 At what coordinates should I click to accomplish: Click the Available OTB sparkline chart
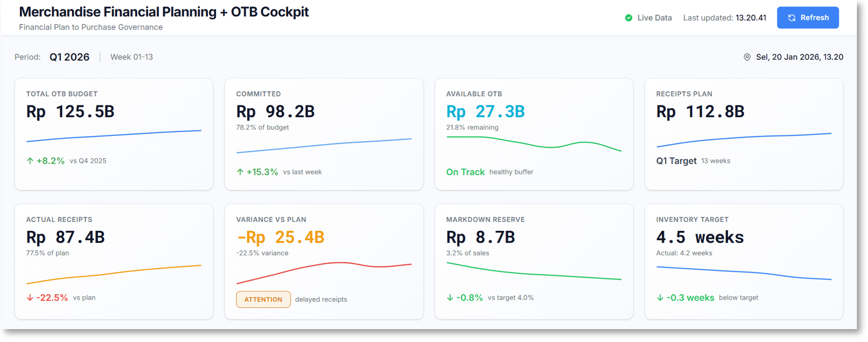point(534,143)
